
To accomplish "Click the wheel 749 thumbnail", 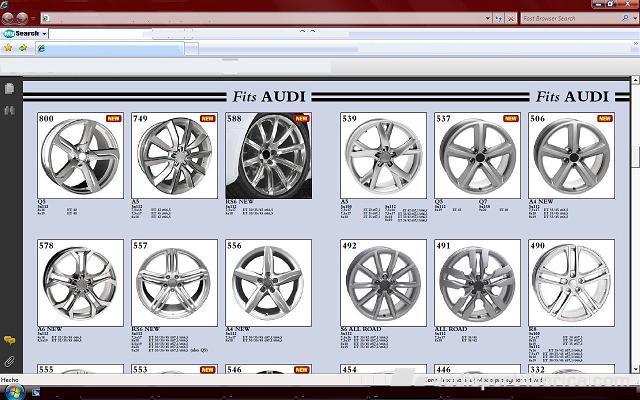I will click(x=174, y=156).
